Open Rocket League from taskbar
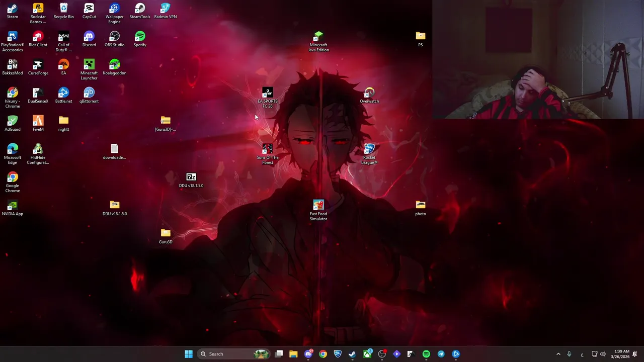 click(338, 354)
